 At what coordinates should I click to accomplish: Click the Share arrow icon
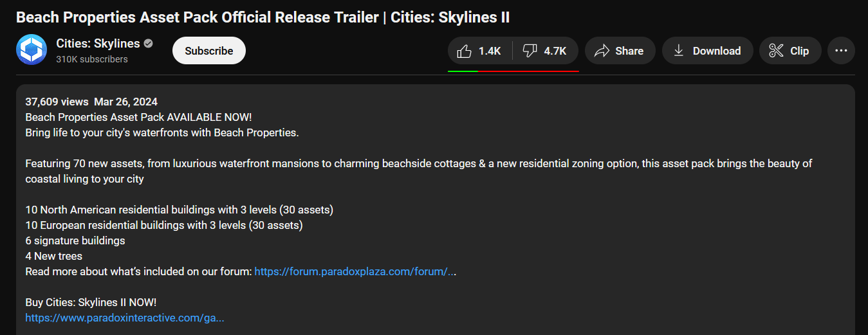point(602,51)
